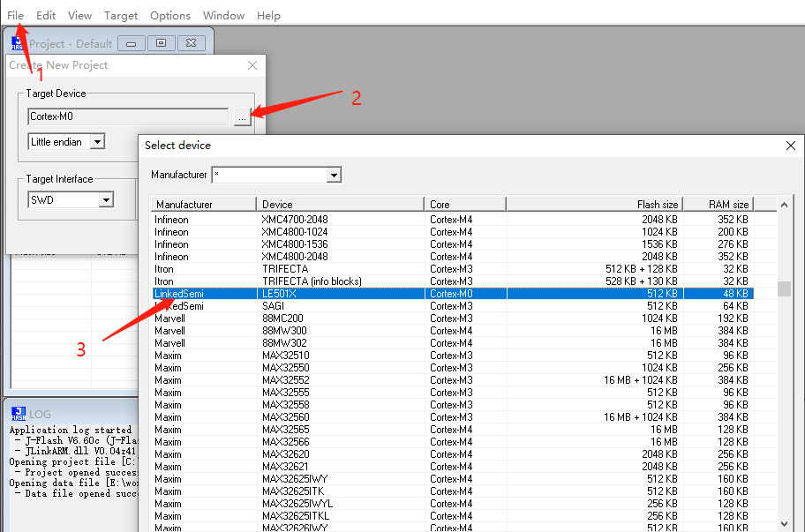This screenshot has height=532, width=805.
Task: Close the Project - Default window
Action: coord(191,43)
